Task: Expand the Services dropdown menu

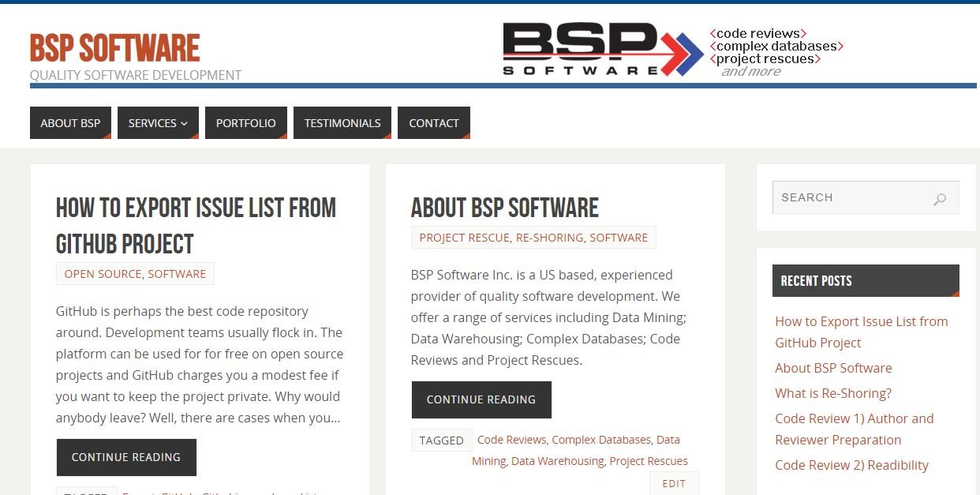Action: (157, 122)
